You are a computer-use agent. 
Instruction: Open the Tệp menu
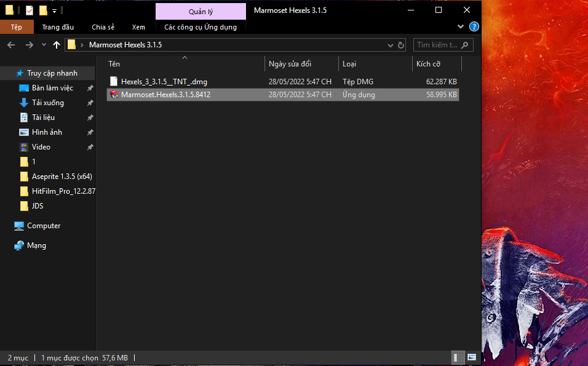[16, 27]
